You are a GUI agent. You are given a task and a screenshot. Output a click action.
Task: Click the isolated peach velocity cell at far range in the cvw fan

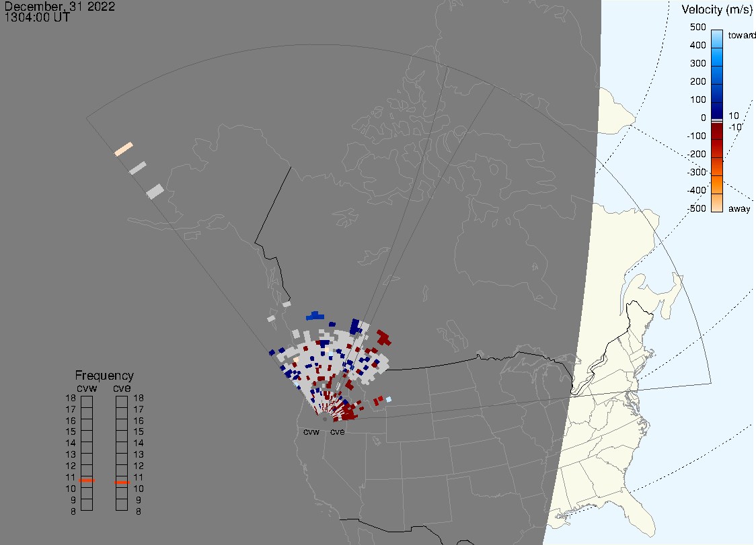pos(124,149)
